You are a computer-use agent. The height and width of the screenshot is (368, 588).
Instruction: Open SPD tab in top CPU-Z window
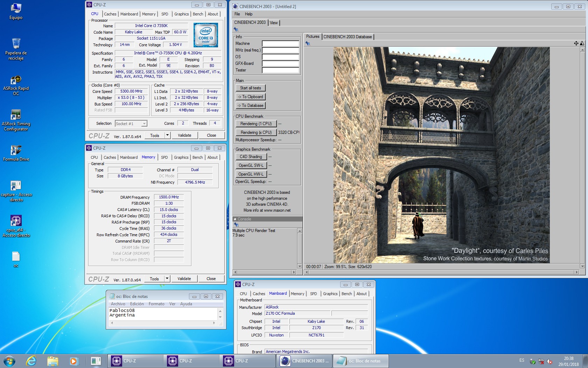click(x=164, y=14)
